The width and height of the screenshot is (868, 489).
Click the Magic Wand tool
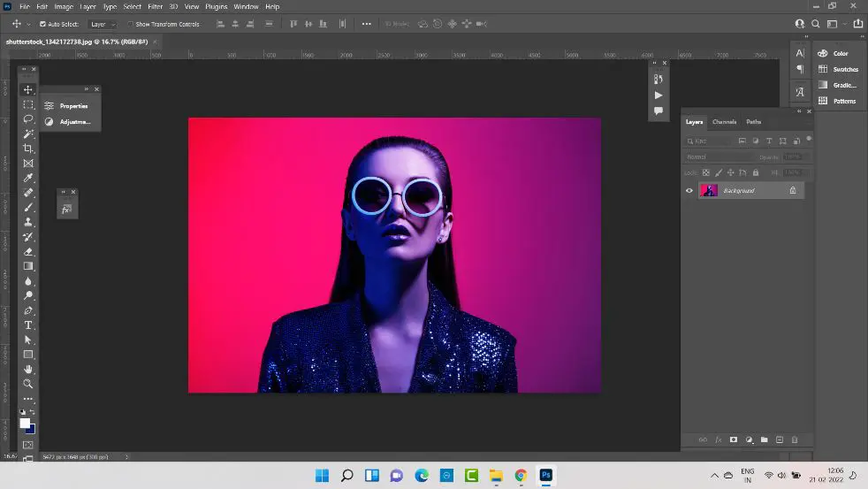28,134
